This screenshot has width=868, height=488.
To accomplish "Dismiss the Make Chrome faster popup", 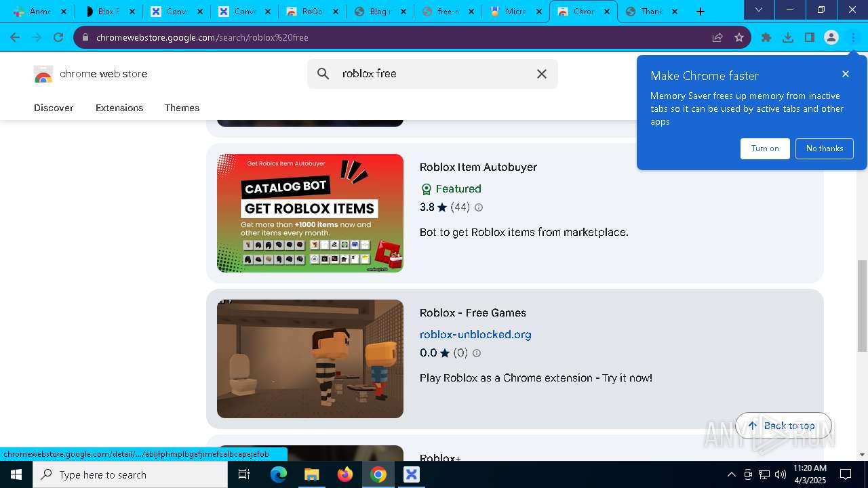I will 846,74.
